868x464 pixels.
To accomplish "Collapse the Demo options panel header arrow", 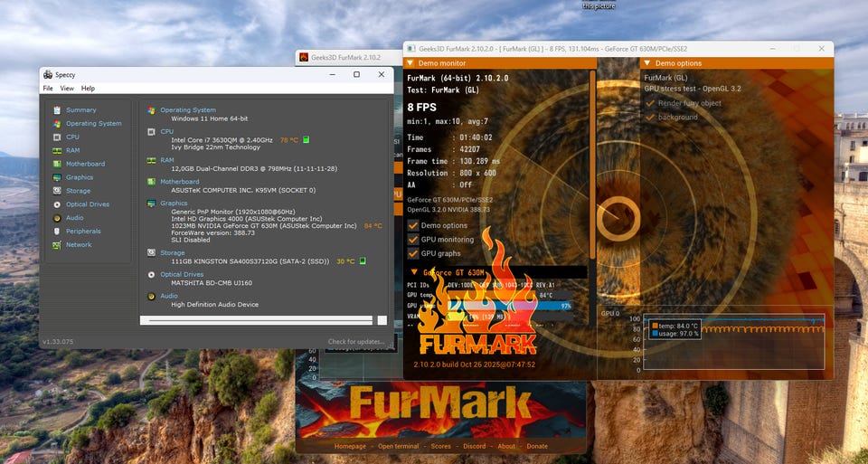I will click(647, 63).
